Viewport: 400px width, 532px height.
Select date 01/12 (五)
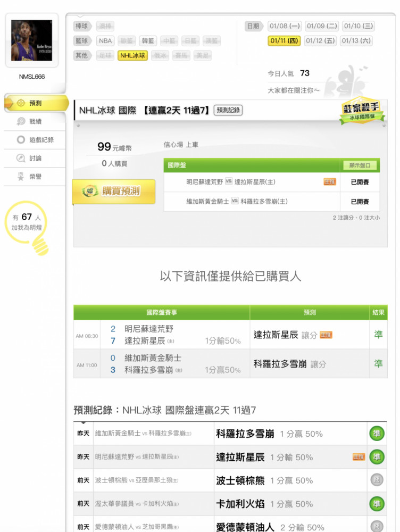[x=320, y=41]
